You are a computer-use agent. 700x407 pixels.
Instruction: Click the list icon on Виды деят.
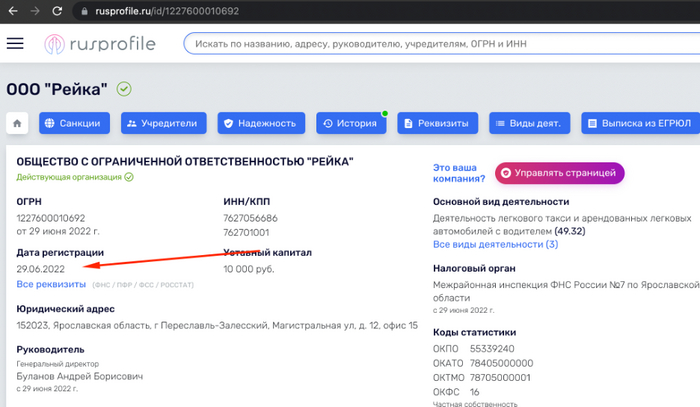pyautogui.click(x=500, y=123)
